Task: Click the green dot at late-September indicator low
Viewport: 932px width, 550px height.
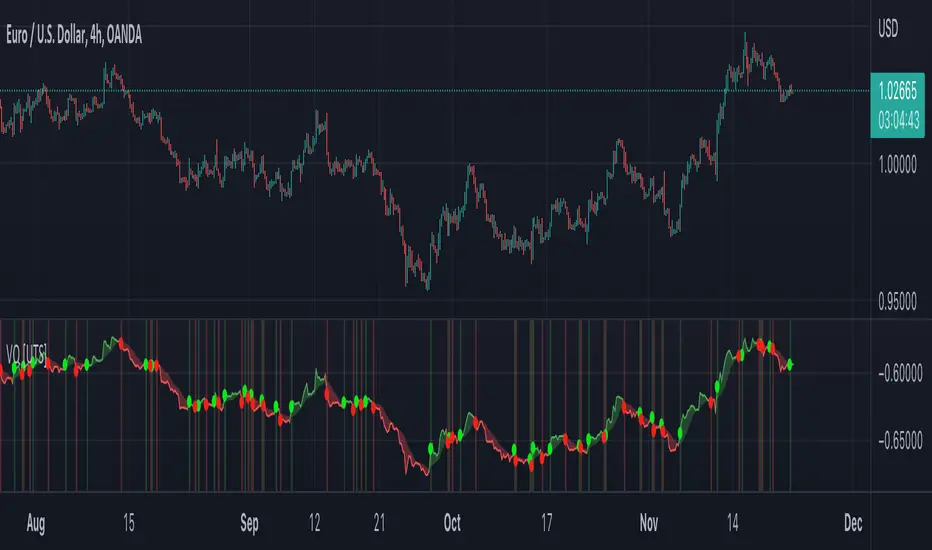Action: coord(432,449)
